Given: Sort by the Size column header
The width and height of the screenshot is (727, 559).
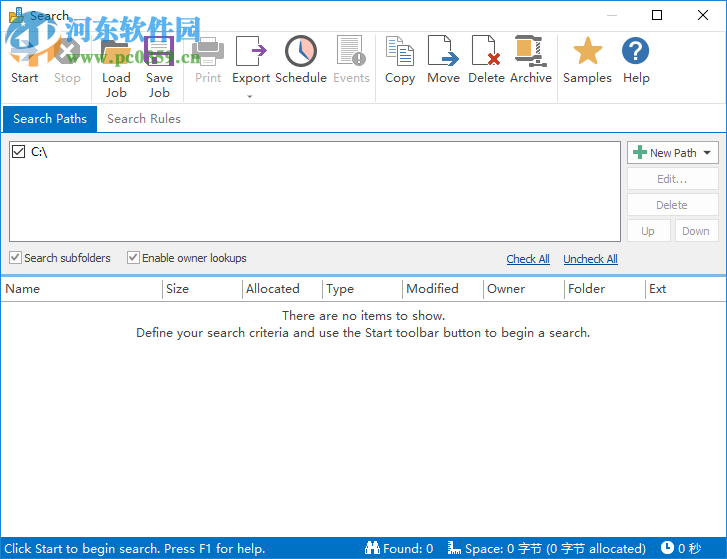Looking at the screenshot, I should click(x=202, y=289).
